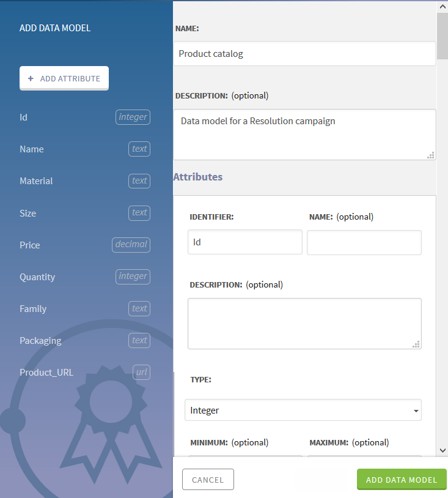Click the Add Data Model panel title
Viewport: 448px width, 498px height.
pyautogui.click(x=55, y=28)
